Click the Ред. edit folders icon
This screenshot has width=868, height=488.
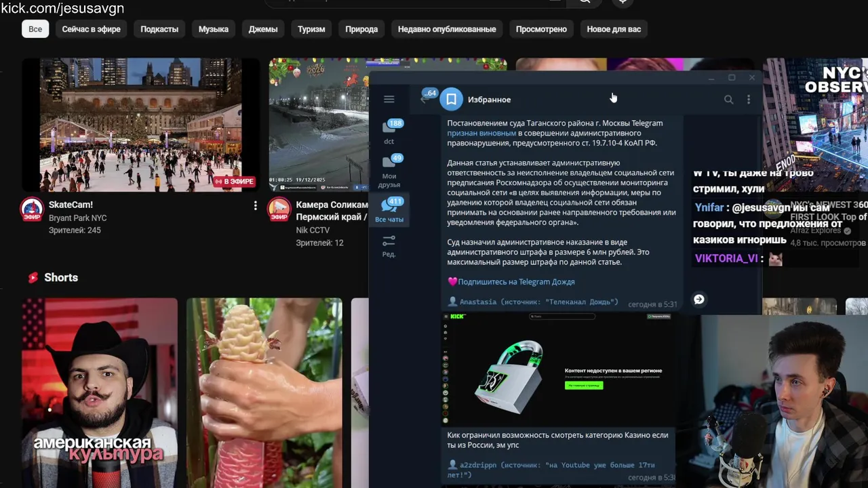click(389, 246)
